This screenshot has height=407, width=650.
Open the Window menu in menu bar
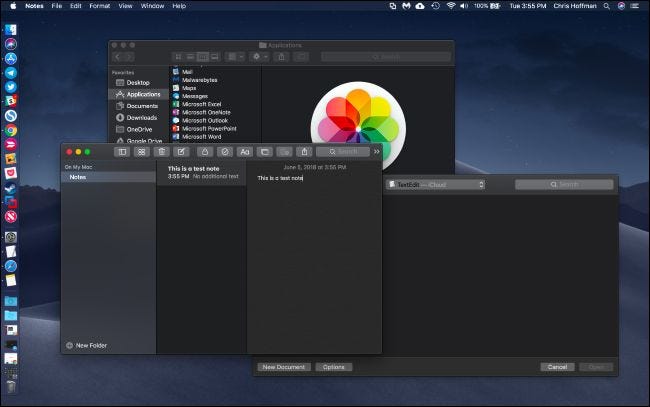(x=152, y=6)
